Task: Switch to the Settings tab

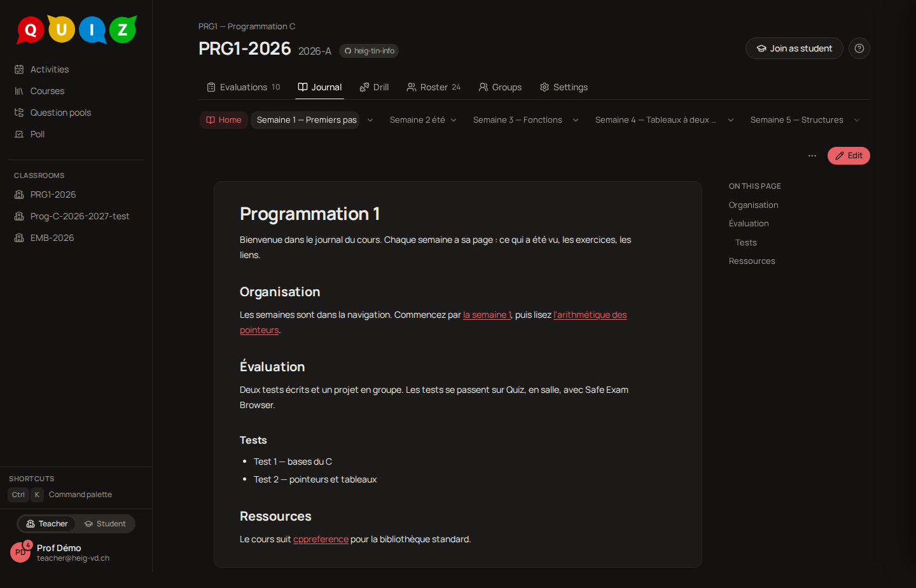Action: point(564,87)
